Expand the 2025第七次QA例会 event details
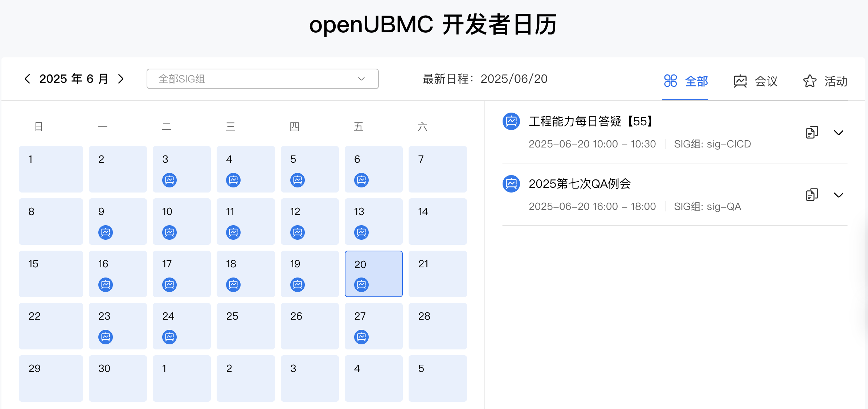The width and height of the screenshot is (868, 409). [839, 195]
